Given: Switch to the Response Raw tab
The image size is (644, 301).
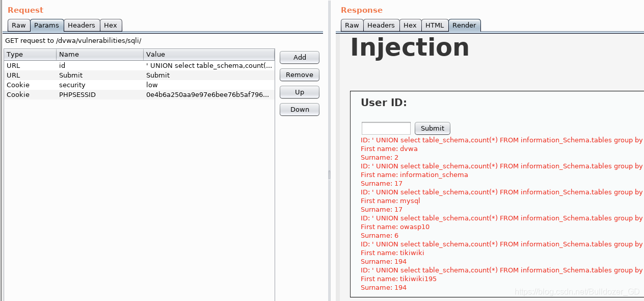Looking at the screenshot, I should click(352, 25).
